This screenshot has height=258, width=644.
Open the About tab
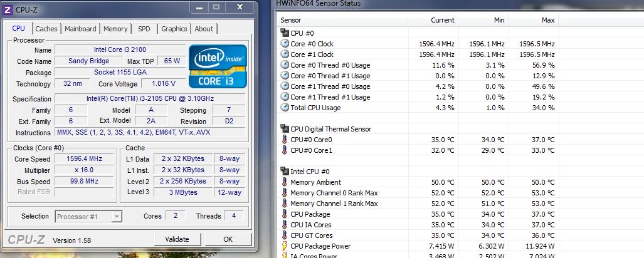204,29
